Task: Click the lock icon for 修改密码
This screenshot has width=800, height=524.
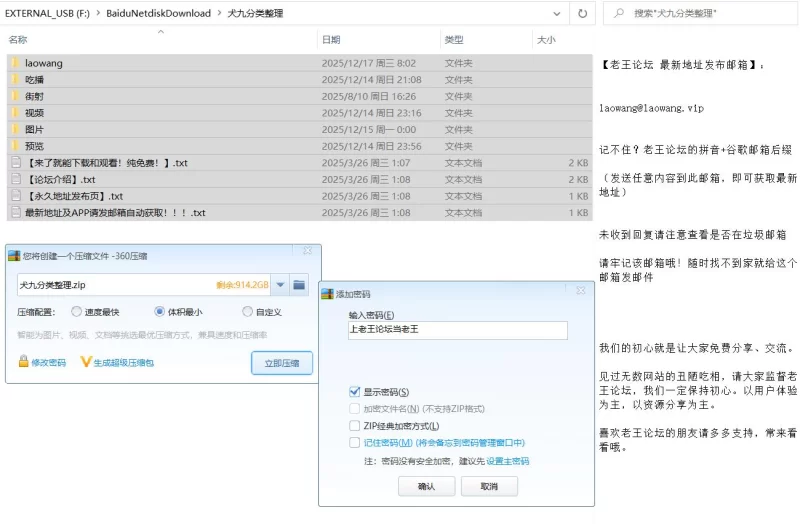Action: tap(23, 362)
